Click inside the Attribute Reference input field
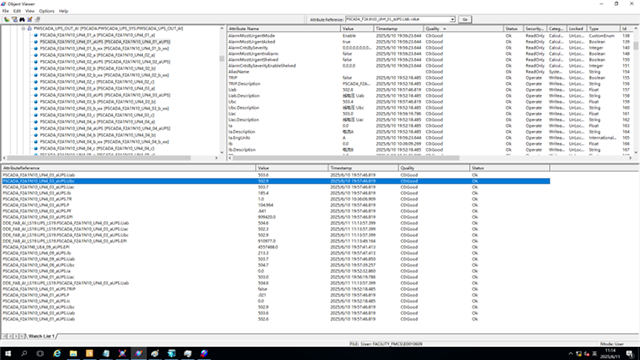 pyautogui.click(x=397, y=19)
